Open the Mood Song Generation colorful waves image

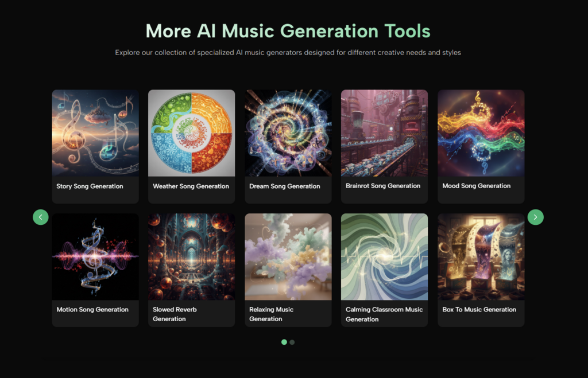pyautogui.click(x=481, y=133)
